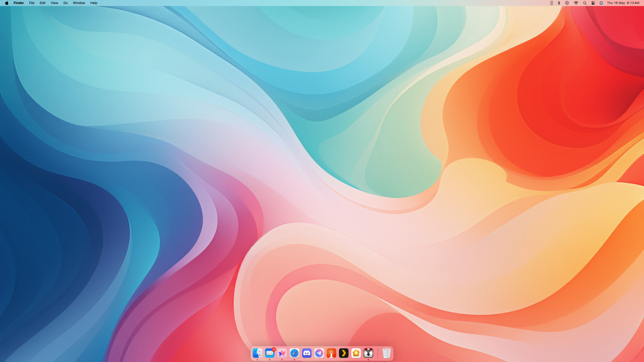The image size is (644, 362).
Task: Open Control Center
Action: tap(593, 3)
